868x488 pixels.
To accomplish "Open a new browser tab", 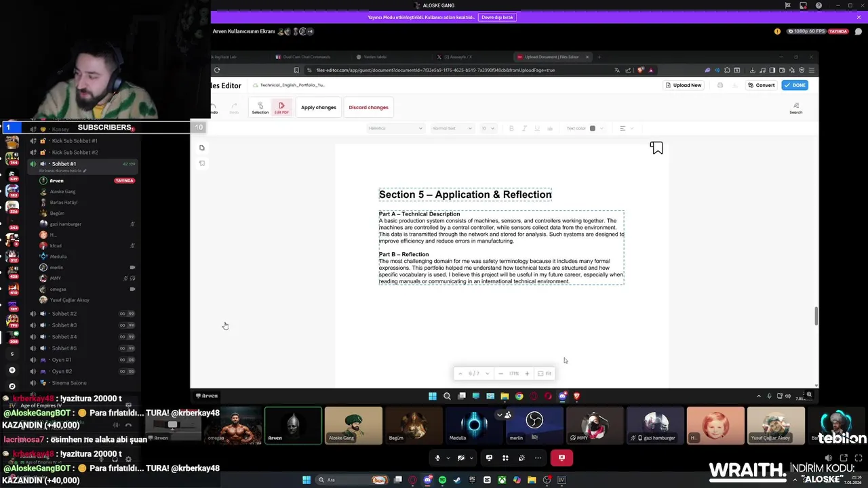I will tap(599, 57).
